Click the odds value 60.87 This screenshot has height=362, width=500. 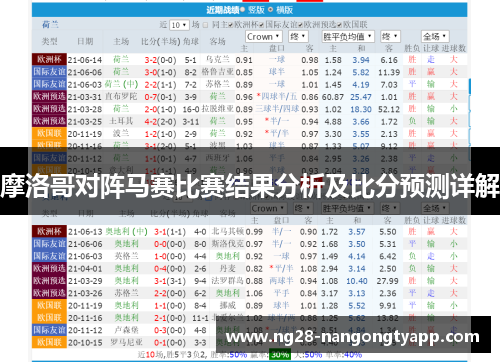point(333,97)
